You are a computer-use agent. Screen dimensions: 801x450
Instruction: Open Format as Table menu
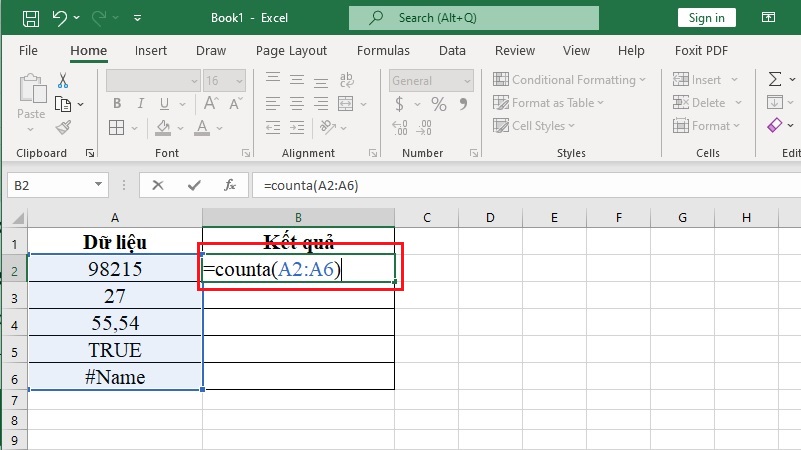(548, 103)
